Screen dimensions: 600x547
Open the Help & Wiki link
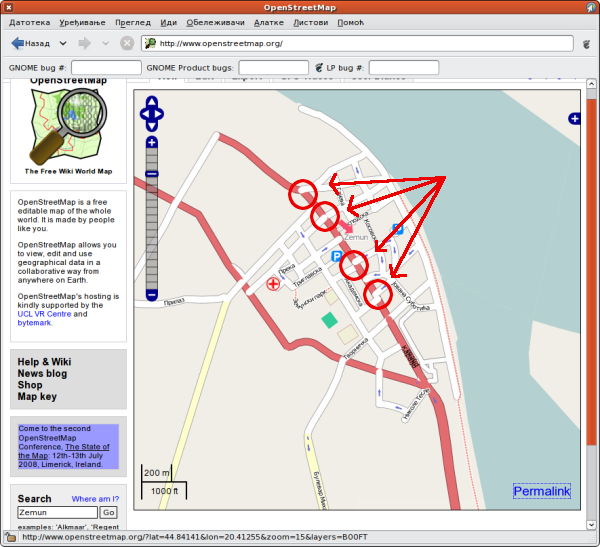[x=44, y=362]
